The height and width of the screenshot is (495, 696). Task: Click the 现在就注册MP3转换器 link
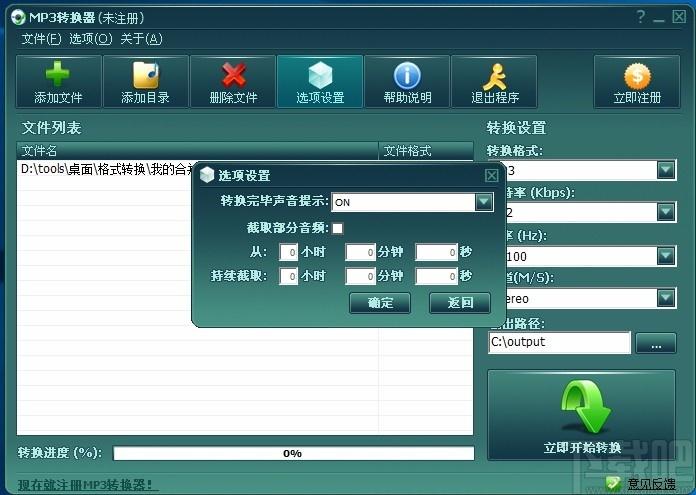88,485
